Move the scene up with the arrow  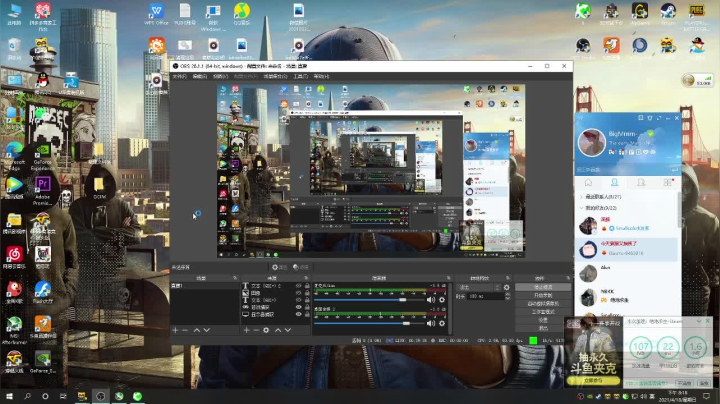(197, 330)
